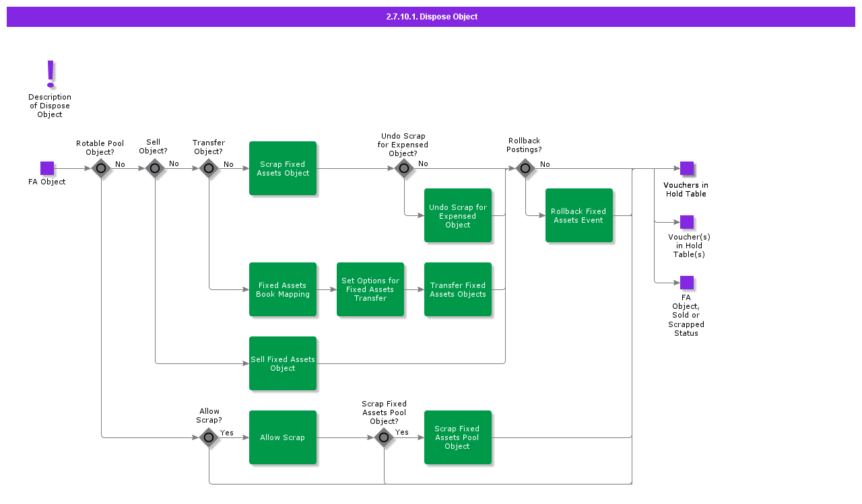Open the Transfer Fixed Assets Objects process
The image size is (862, 504).
[x=458, y=289]
